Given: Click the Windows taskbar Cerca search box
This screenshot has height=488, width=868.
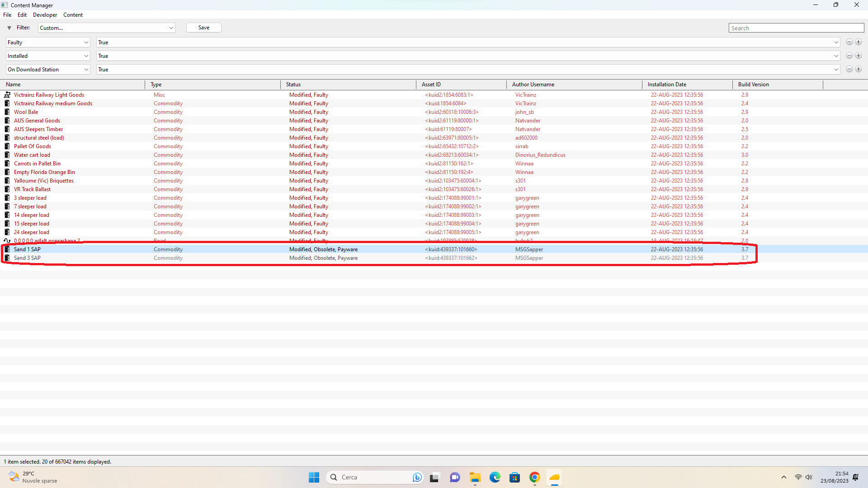Looking at the screenshot, I should click(374, 477).
